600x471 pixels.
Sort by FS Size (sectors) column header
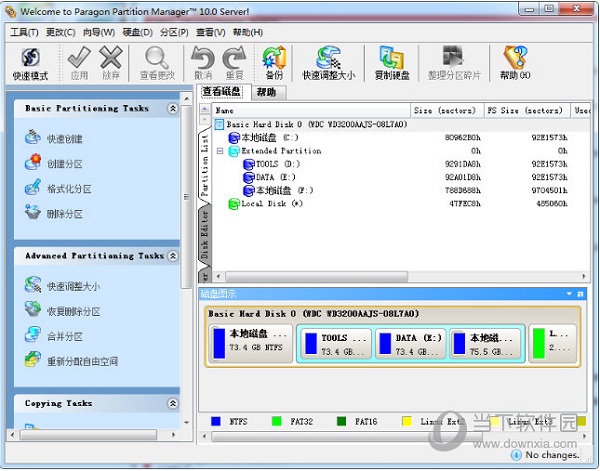tap(527, 111)
